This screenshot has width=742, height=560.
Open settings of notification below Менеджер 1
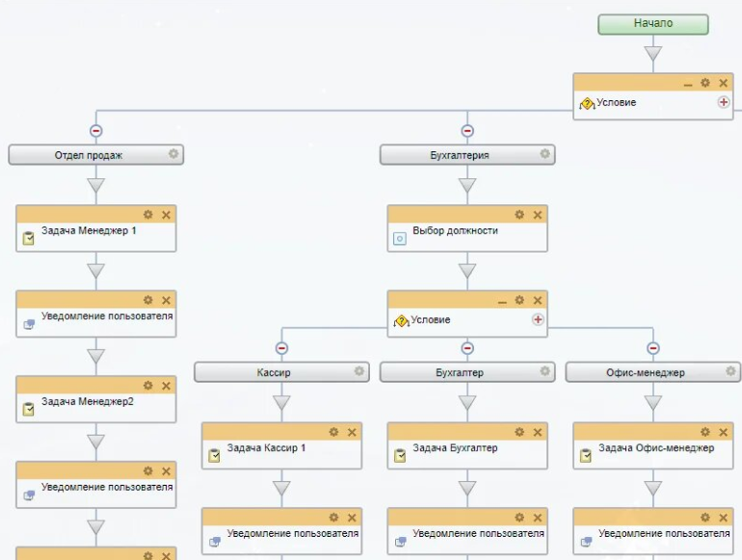click(148, 300)
